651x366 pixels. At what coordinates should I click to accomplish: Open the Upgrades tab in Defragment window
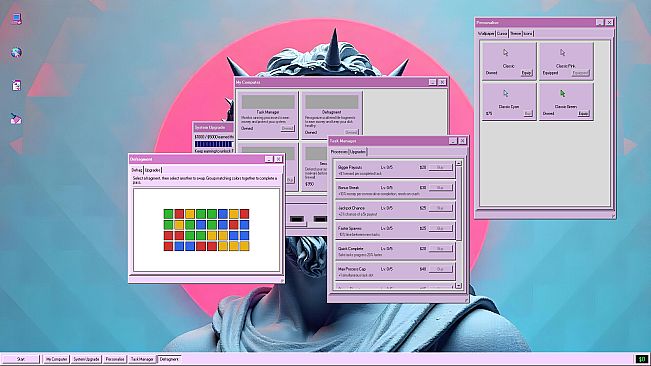click(x=152, y=170)
